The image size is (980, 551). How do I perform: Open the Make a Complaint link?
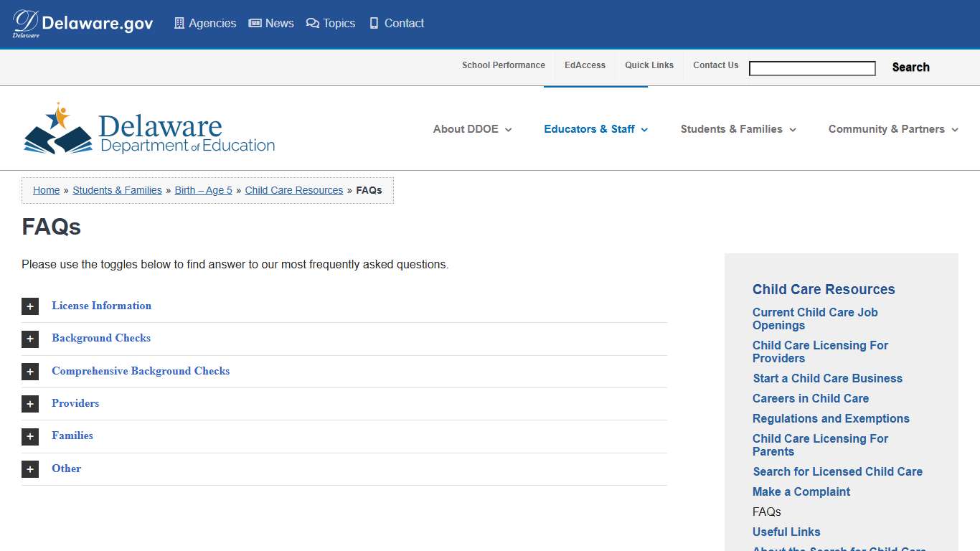coord(801,491)
